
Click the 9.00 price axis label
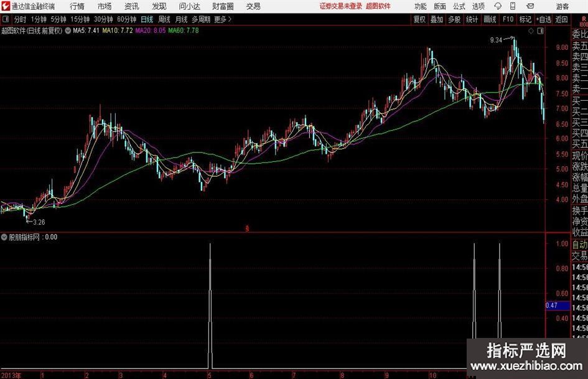pos(562,48)
